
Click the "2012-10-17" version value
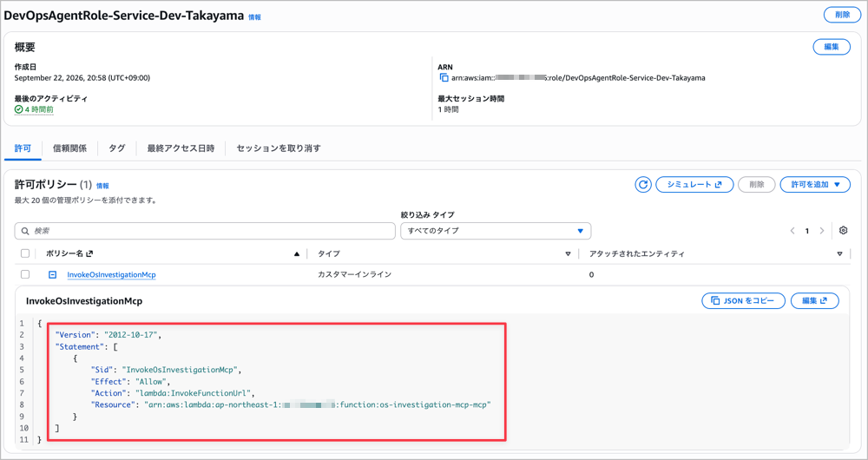pyautogui.click(x=132, y=335)
